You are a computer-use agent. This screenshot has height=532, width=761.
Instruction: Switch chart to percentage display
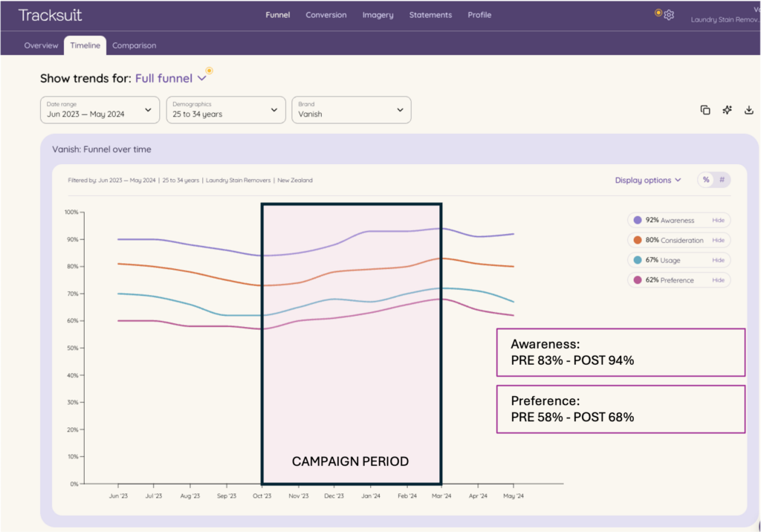tap(706, 180)
